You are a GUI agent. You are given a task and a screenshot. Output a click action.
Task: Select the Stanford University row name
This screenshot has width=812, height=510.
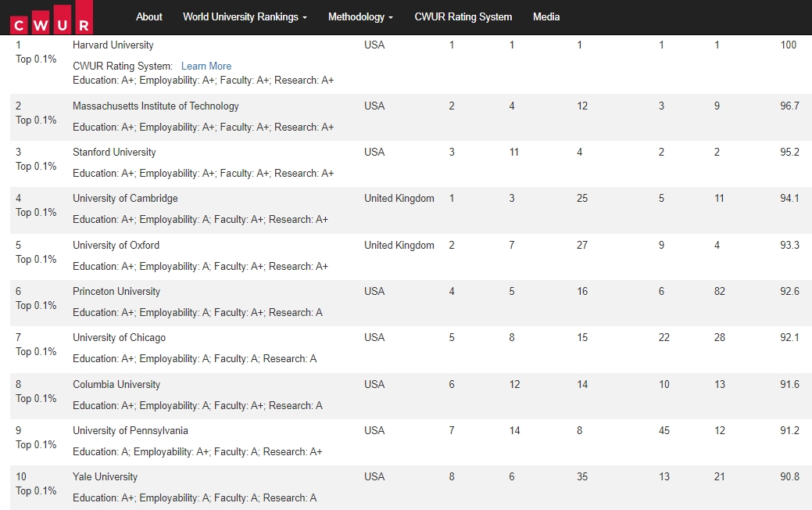point(114,153)
